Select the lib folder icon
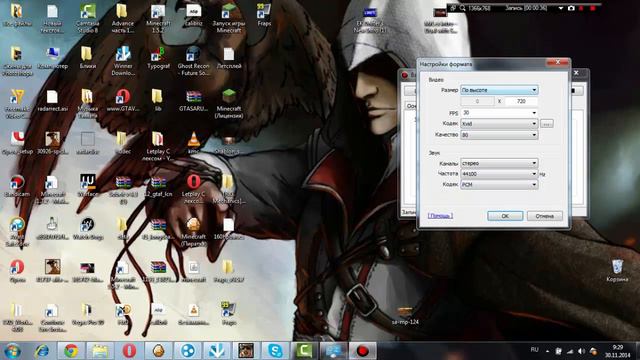Image resolution: width=640 pixels, height=360 pixels. (158, 100)
